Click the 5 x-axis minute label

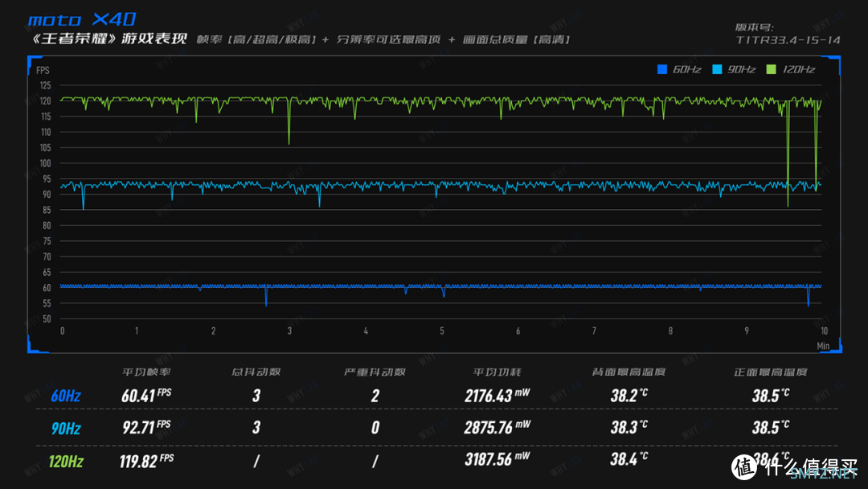click(x=442, y=331)
